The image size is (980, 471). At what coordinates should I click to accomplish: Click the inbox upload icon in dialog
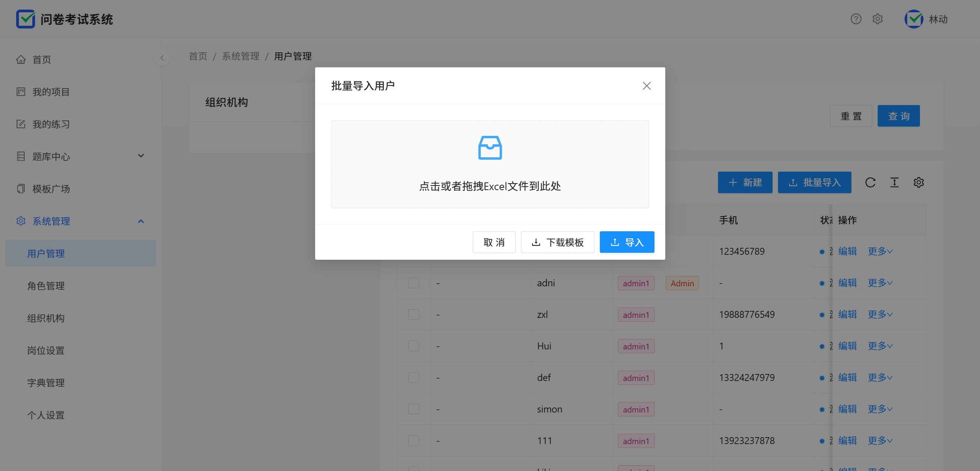coord(490,148)
